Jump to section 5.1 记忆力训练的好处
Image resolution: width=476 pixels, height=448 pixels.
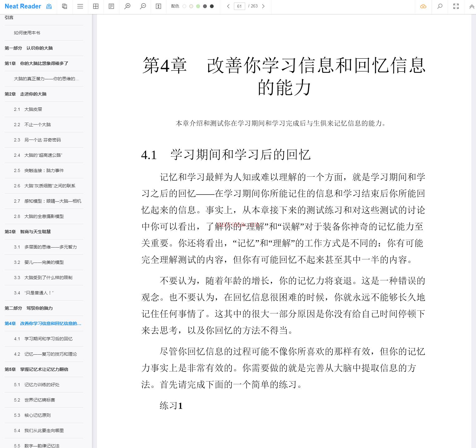(37, 385)
